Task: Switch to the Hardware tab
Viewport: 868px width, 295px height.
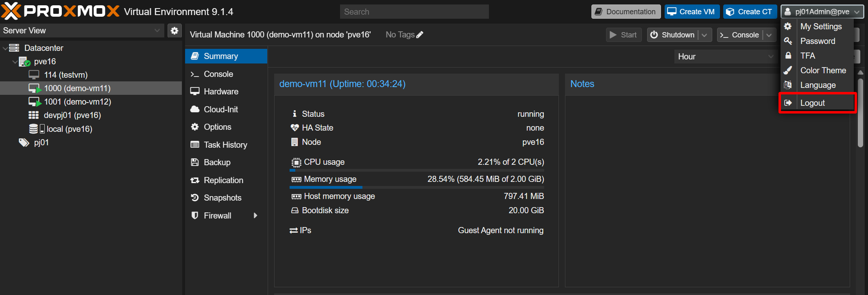Action: [221, 92]
